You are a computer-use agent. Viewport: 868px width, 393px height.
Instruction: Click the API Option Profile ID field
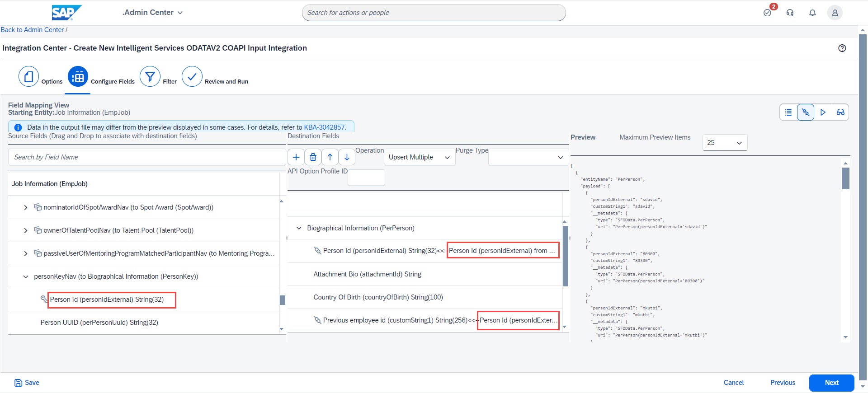(366, 178)
